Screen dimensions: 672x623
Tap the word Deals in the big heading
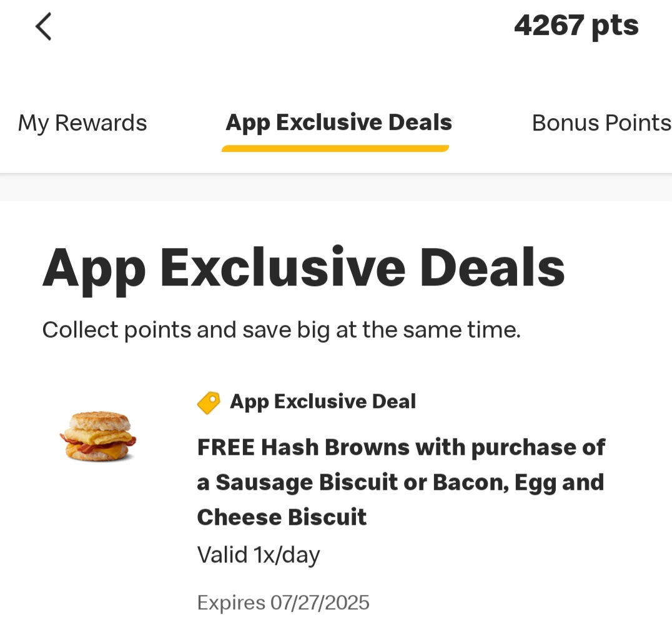point(492,268)
